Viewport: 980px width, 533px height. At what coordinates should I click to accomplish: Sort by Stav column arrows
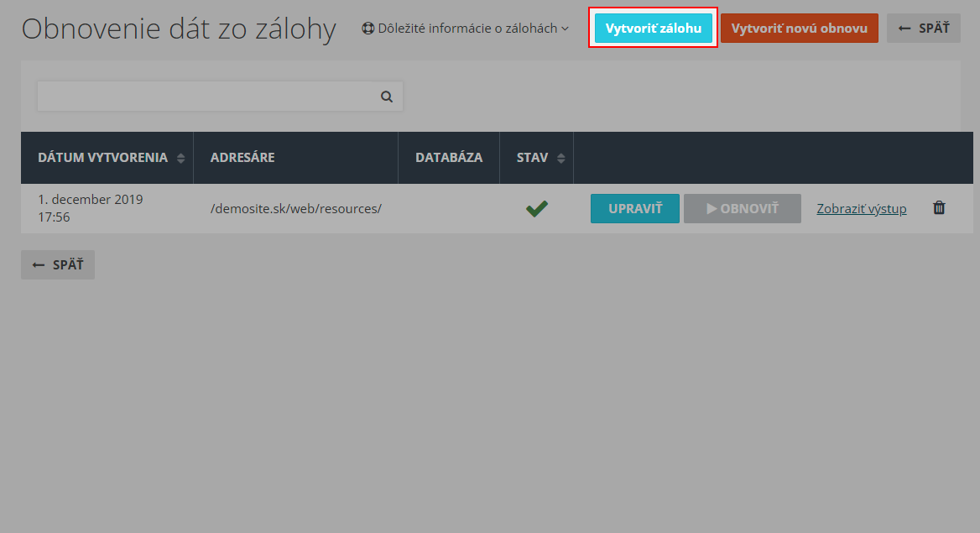[x=560, y=159]
